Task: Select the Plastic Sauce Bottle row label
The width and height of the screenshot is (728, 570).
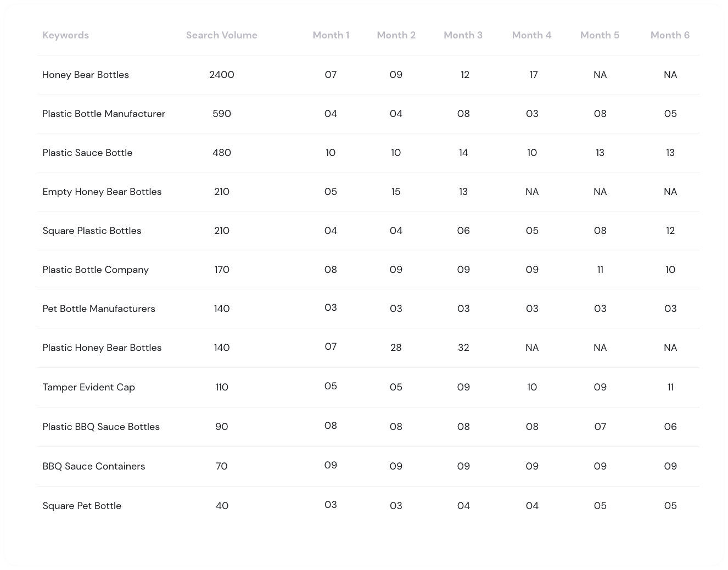Action: coord(87,153)
